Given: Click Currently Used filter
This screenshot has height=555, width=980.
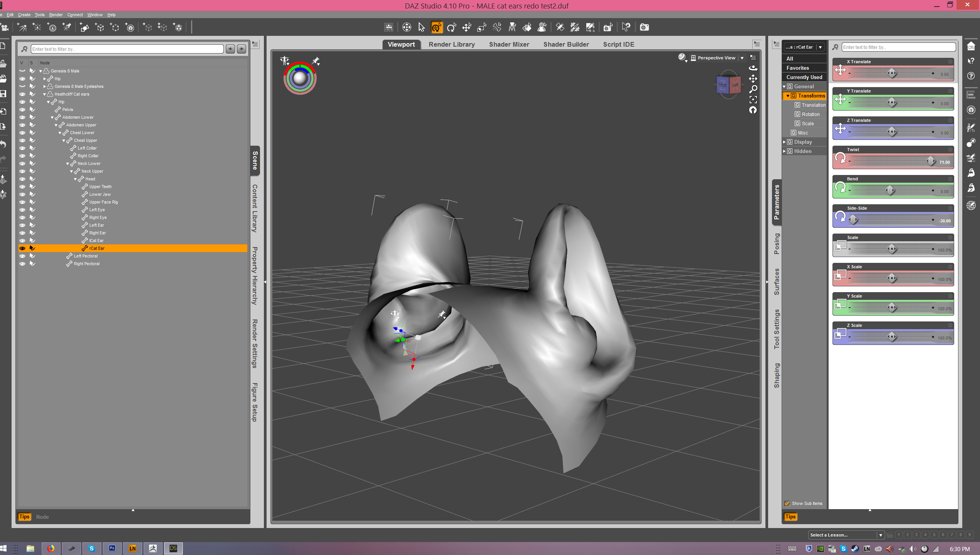Looking at the screenshot, I should [804, 77].
